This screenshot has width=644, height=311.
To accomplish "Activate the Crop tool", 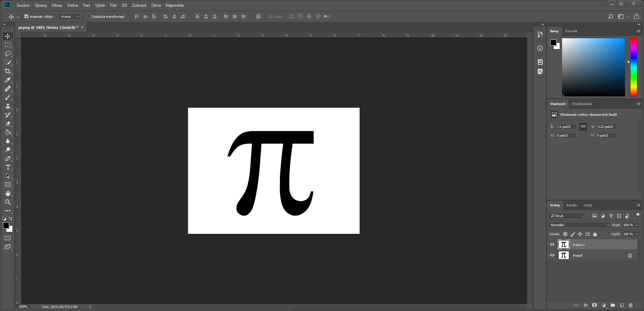I will click(7, 71).
